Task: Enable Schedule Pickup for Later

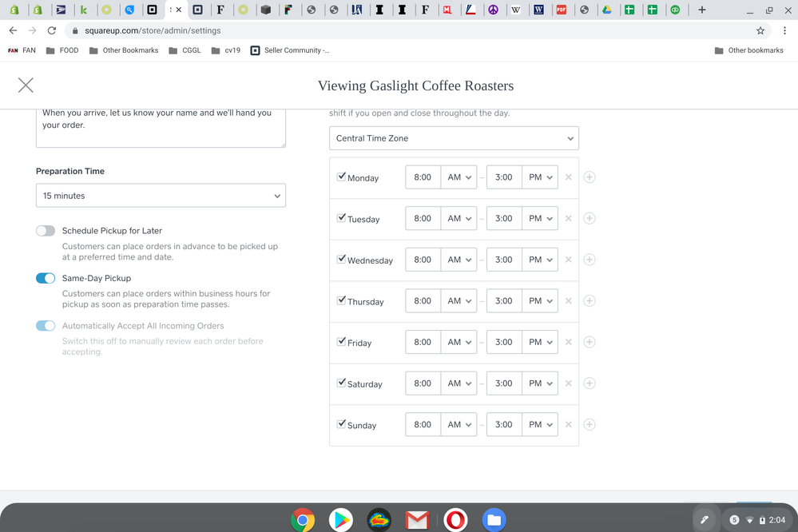Action: coord(46,230)
